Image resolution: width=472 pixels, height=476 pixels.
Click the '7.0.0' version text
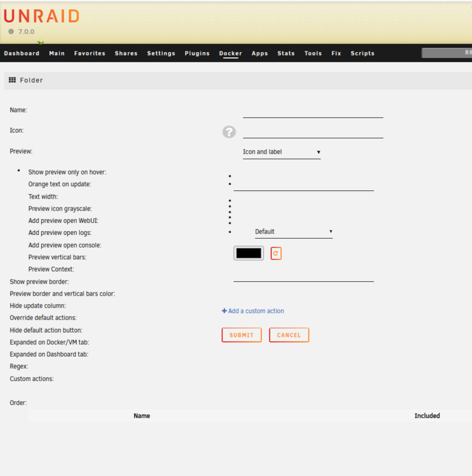tap(26, 32)
